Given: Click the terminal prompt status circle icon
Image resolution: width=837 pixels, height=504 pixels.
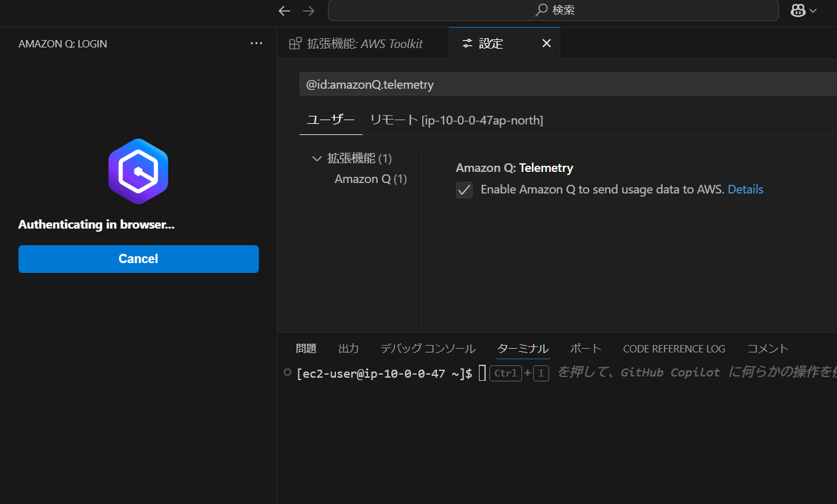Looking at the screenshot, I should click(287, 372).
